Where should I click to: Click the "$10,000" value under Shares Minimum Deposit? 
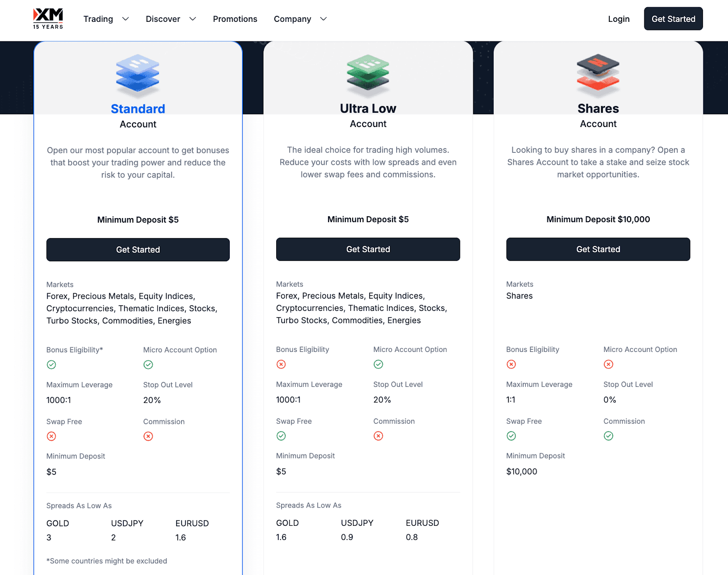[x=522, y=472]
